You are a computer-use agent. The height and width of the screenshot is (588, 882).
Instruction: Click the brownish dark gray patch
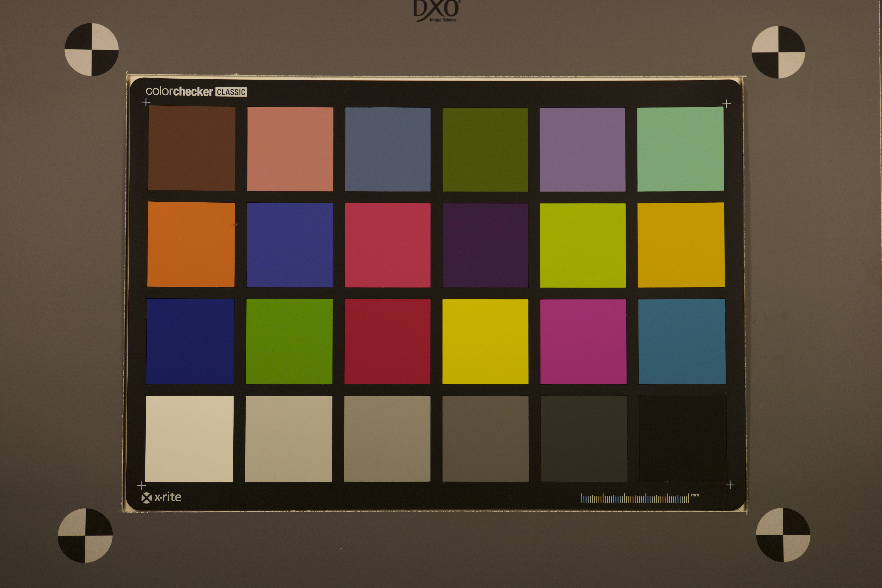point(486,439)
